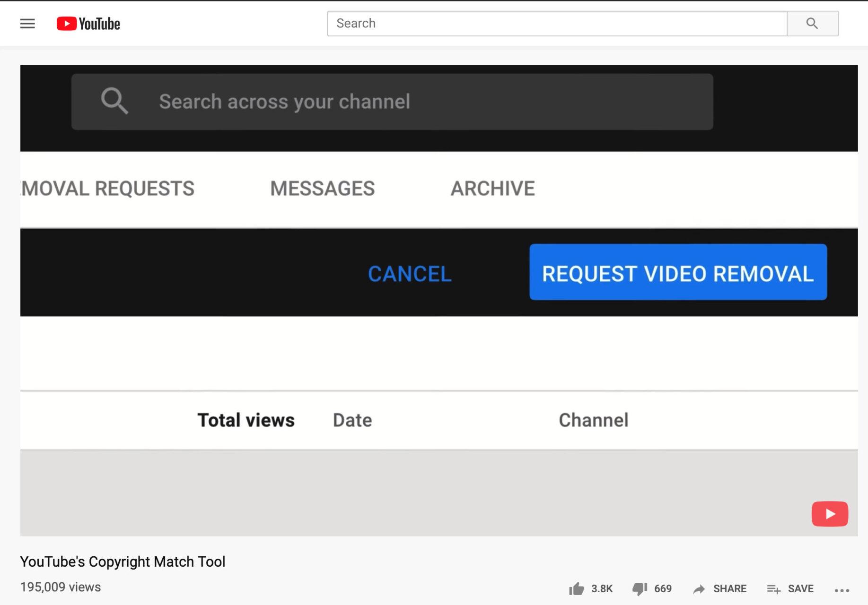Dislike the video with thumbs down
This screenshot has height=605, width=868.
point(640,589)
